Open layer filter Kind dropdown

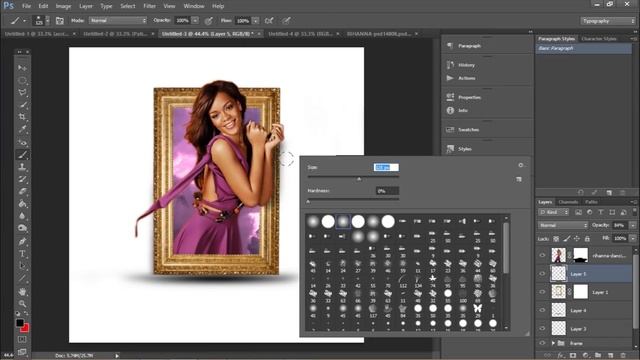point(554,212)
